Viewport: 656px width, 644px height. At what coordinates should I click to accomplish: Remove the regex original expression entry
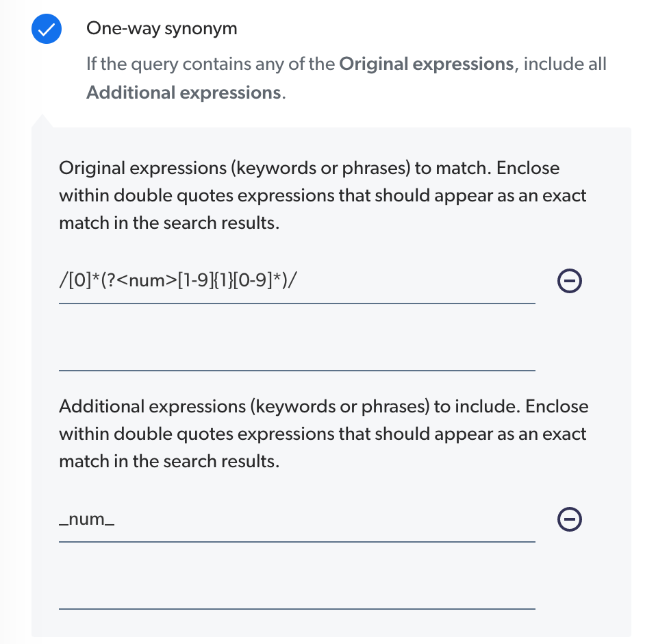point(570,281)
